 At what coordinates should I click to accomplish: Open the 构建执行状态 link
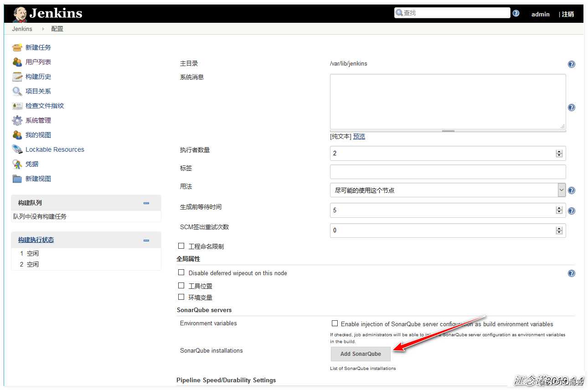(36, 240)
